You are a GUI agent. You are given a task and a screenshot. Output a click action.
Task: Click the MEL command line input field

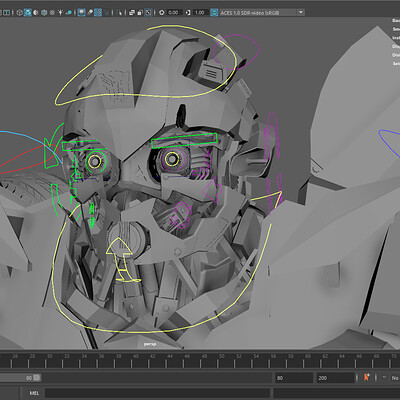(x=157, y=393)
